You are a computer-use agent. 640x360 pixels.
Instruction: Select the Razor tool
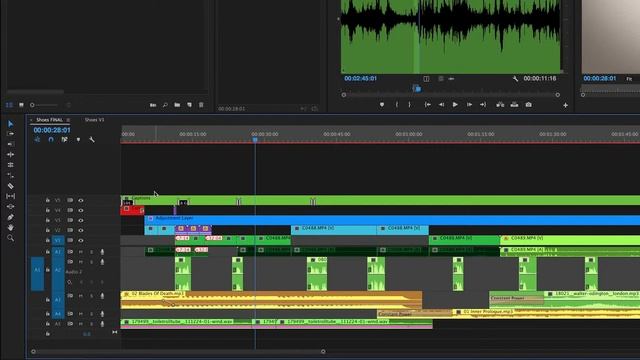pos(11,186)
